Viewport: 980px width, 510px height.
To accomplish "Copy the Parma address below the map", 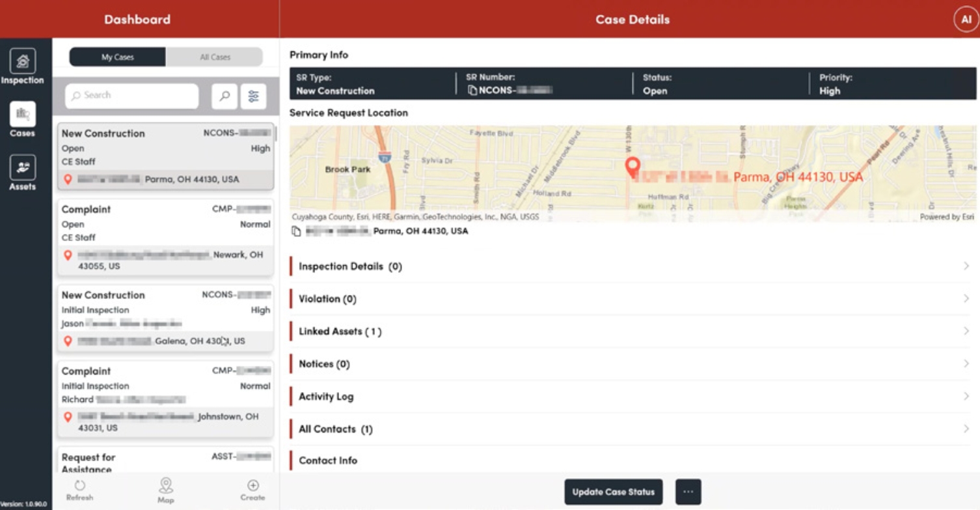I will click(x=297, y=230).
